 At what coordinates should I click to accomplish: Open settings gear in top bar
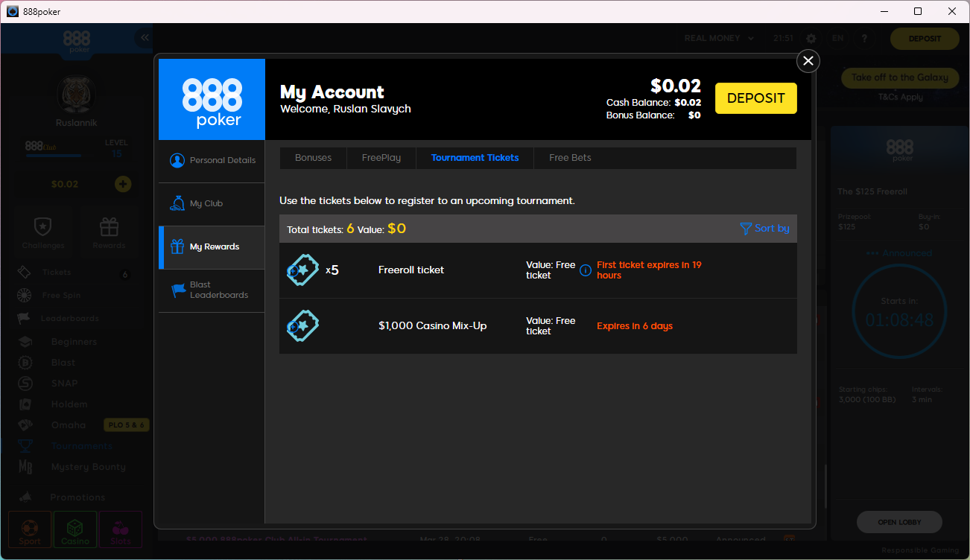pos(811,39)
